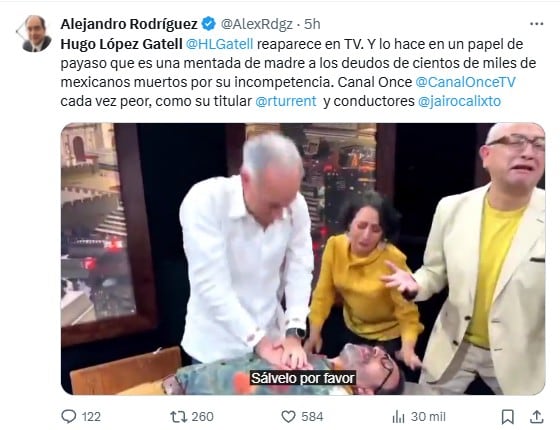560x430 pixels.
Task: Like the post with heart icon
Action: [288, 416]
